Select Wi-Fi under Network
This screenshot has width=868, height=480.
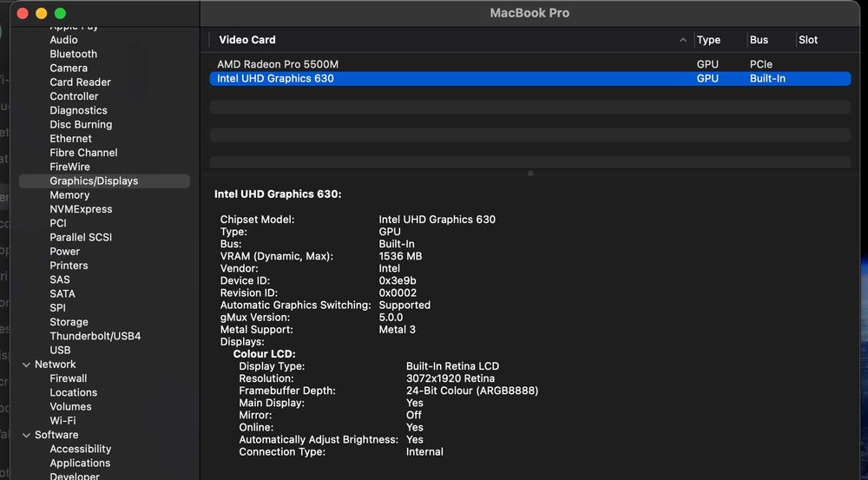62,421
